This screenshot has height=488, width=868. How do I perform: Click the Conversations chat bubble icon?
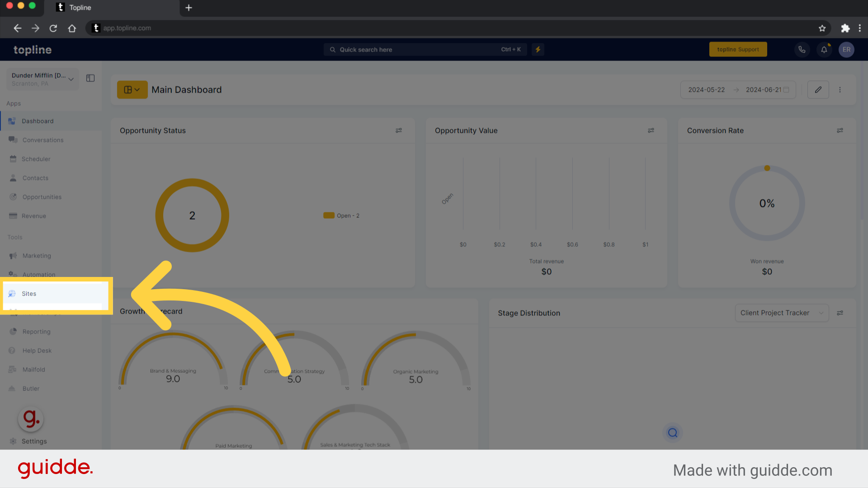coord(13,140)
